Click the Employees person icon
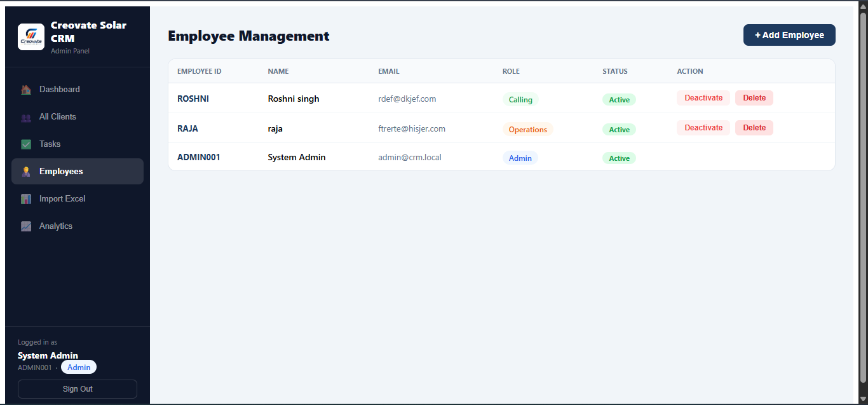The width and height of the screenshot is (868, 405). [x=26, y=172]
